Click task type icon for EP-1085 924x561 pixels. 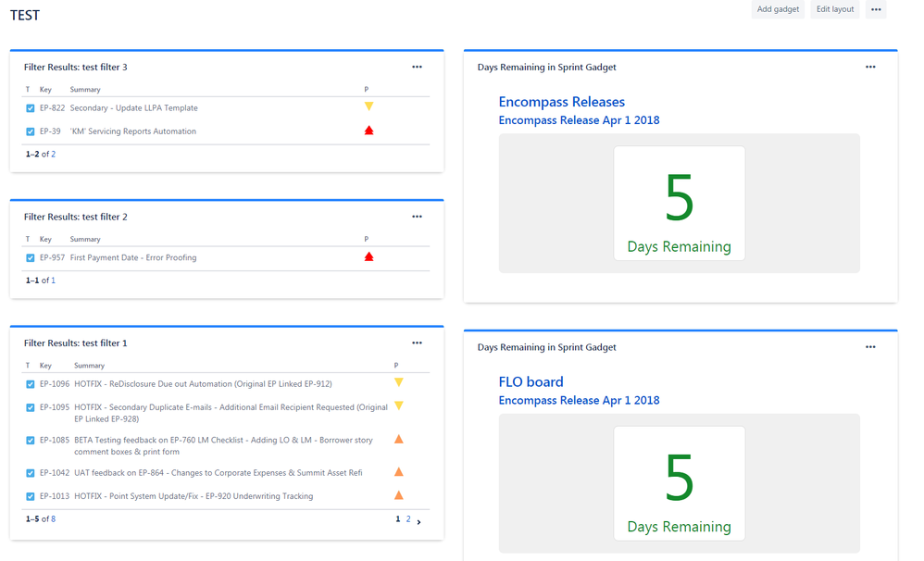(x=30, y=441)
